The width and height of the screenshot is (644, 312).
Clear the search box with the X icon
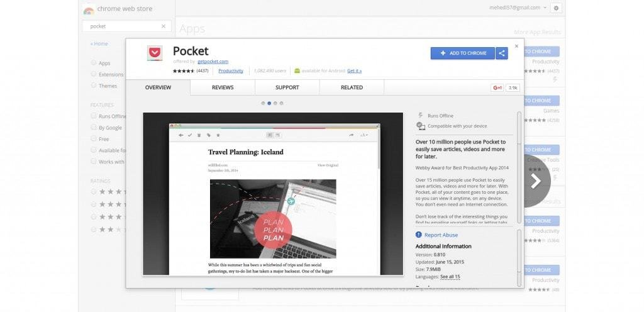164,26
